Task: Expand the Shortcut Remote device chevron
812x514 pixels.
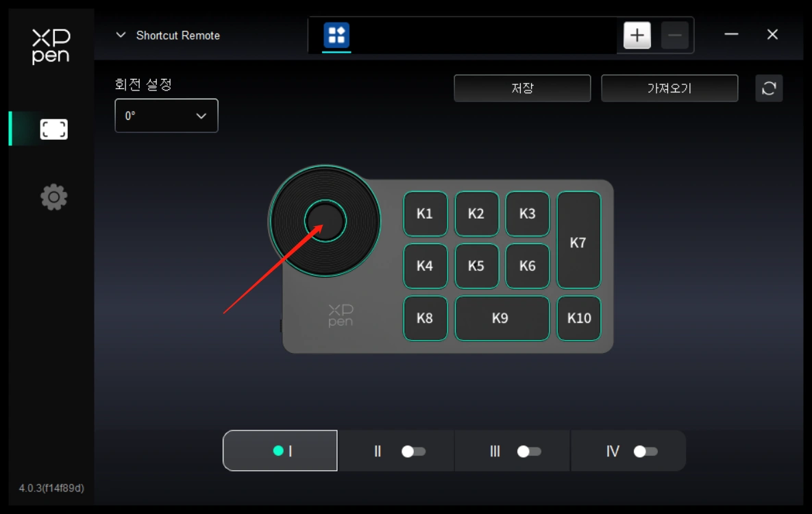Action: (121, 35)
